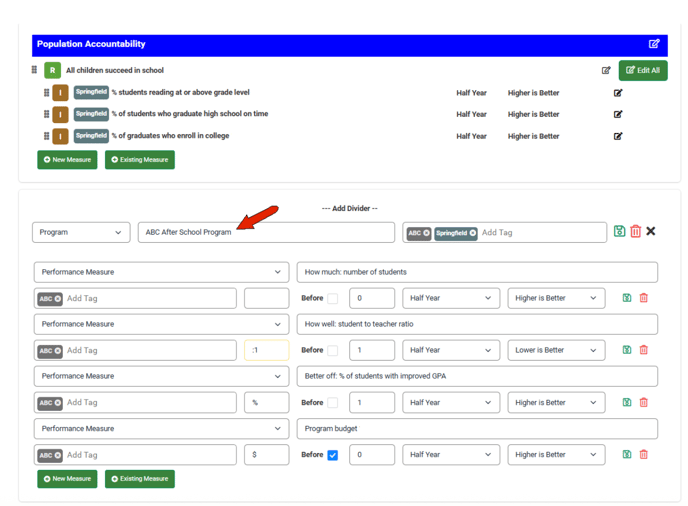Open the Lower is Better dropdown
Screen dimensions: 688x506
click(555, 350)
